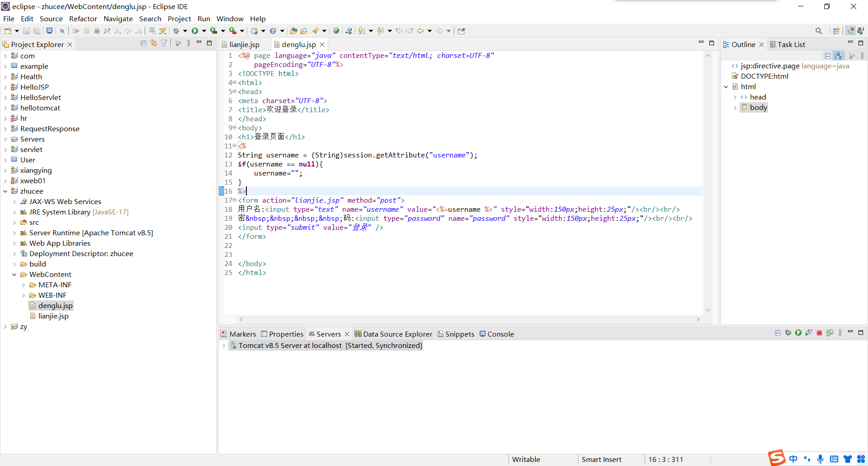Screen dimensions: 868x466
Task: Open the Data Source Explorer tab
Action: [x=393, y=334]
